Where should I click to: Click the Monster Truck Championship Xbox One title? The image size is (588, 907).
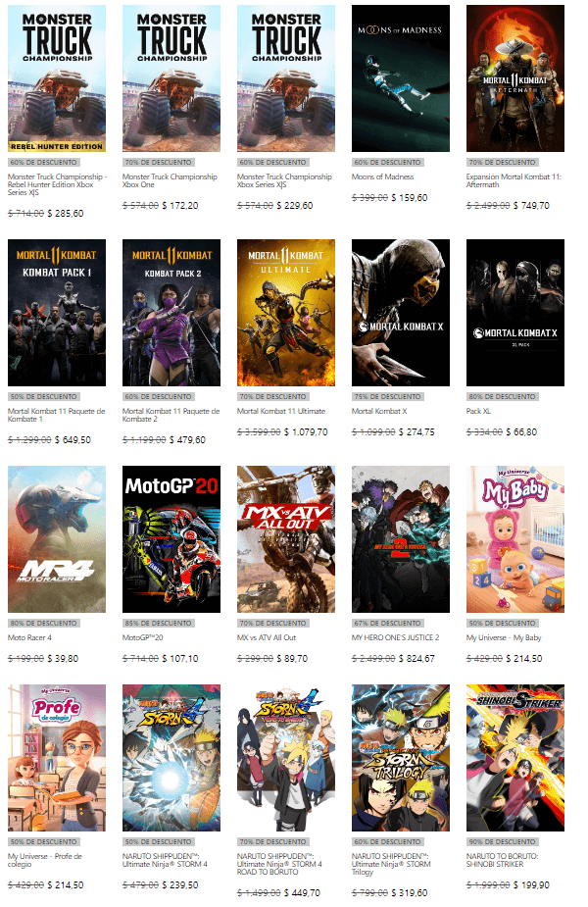coord(170,181)
